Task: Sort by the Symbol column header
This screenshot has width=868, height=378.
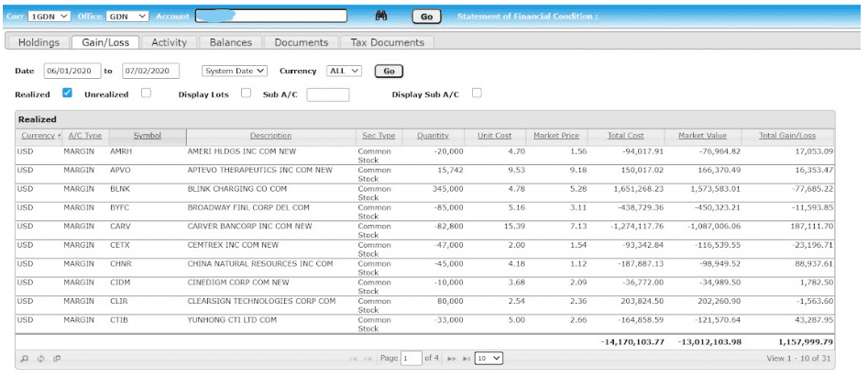Action: click(148, 136)
